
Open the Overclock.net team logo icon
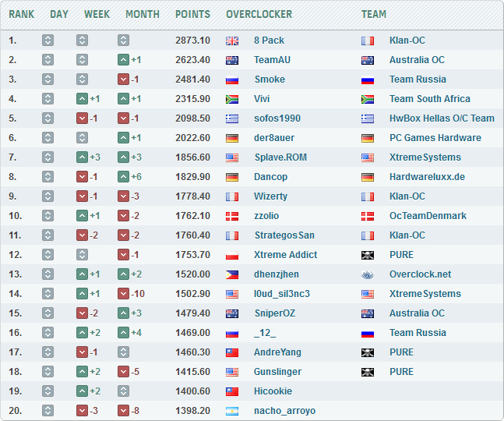click(x=368, y=274)
